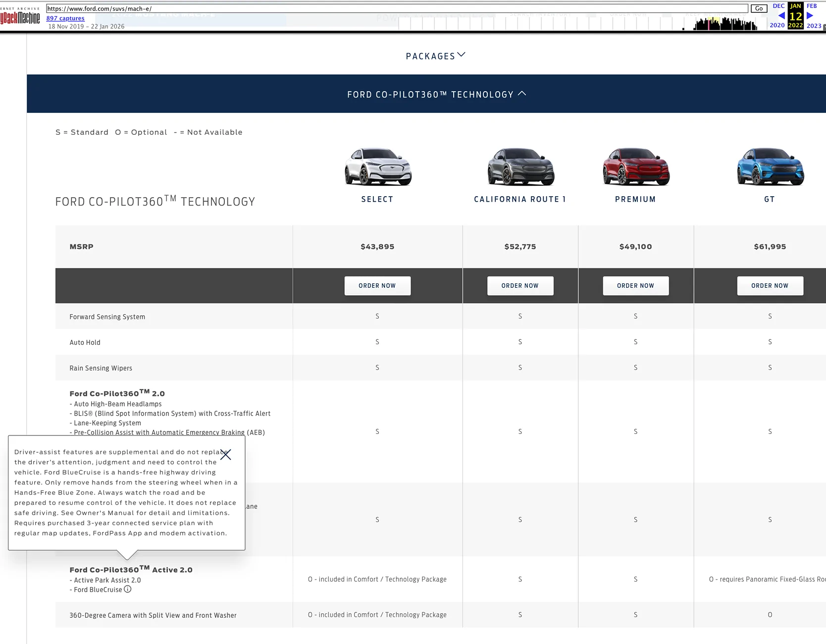Order the GT trim now
The image size is (826, 644).
(770, 286)
